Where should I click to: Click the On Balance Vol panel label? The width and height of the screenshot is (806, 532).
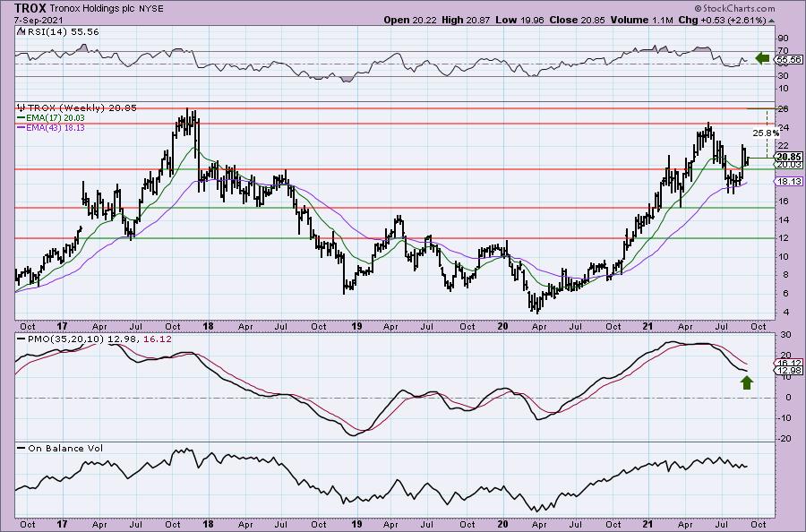(65, 448)
